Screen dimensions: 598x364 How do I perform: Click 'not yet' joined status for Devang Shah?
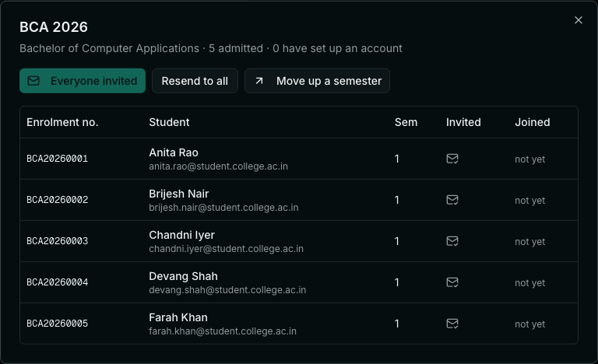pos(529,283)
